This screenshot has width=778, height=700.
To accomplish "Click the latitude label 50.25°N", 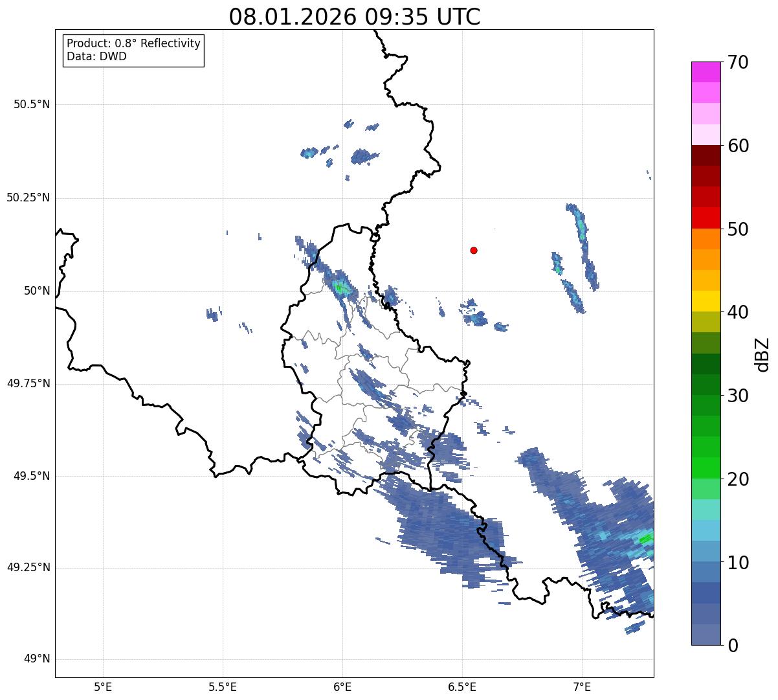I will click(x=28, y=198).
